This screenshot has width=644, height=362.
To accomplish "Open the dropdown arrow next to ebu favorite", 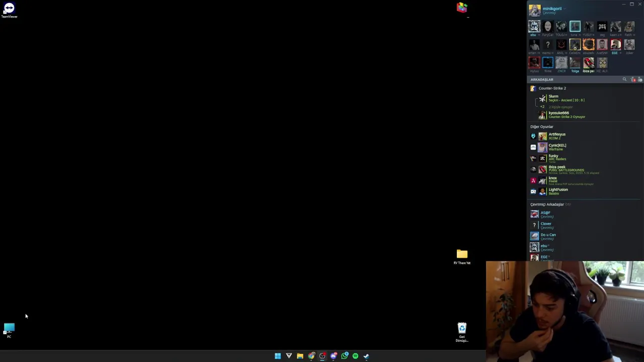I will pyautogui.click(x=538, y=35).
